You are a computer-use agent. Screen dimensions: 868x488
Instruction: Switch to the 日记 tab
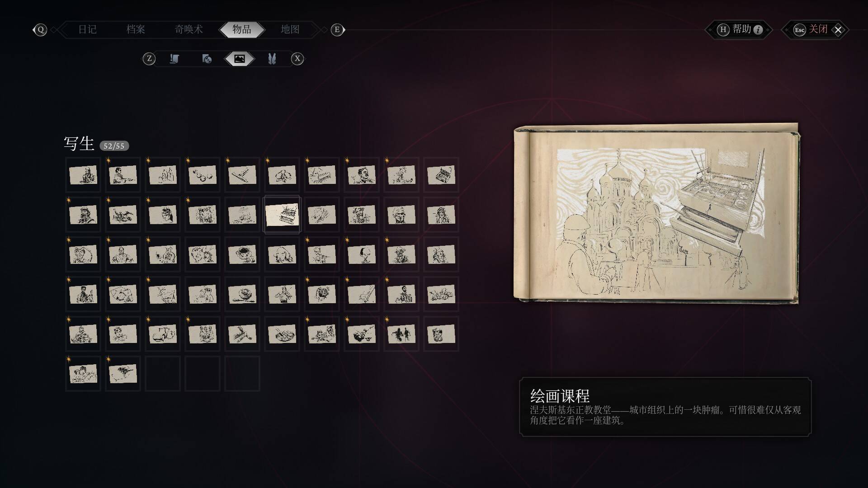87,29
